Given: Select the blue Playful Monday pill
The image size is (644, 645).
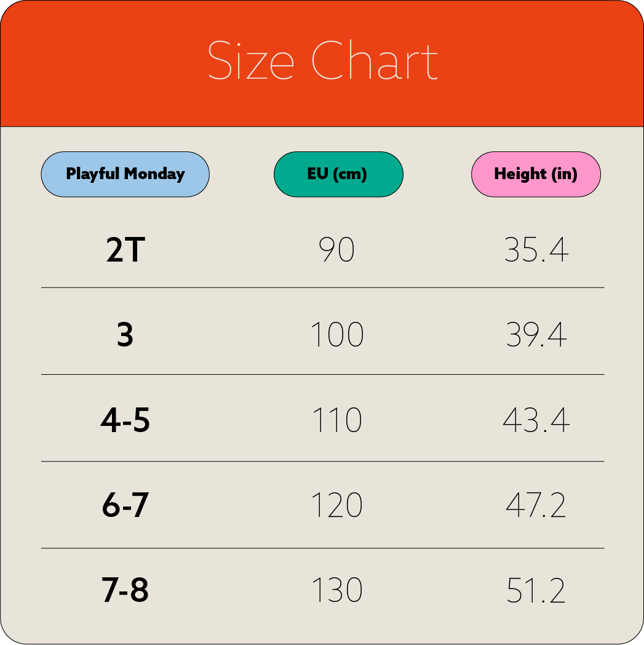Looking at the screenshot, I should tap(125, 174).
